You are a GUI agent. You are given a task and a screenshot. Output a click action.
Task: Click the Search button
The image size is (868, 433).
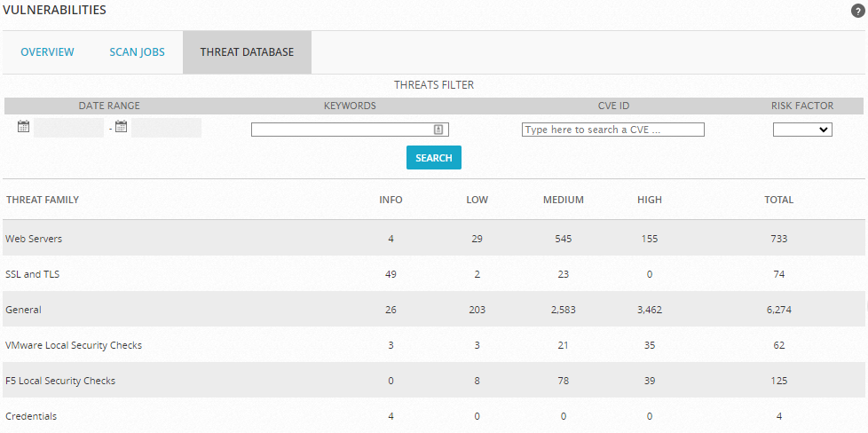pos(434,158)
